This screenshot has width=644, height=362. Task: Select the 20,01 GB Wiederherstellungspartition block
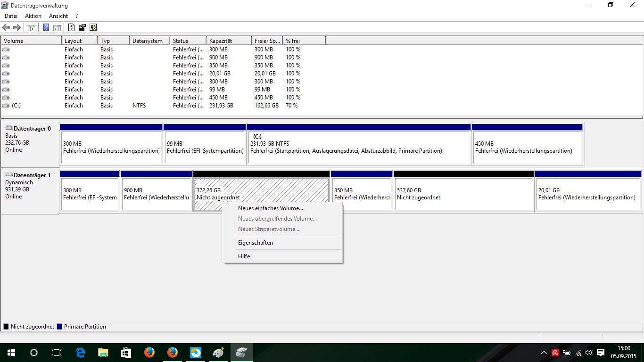[x=588, y=190]
